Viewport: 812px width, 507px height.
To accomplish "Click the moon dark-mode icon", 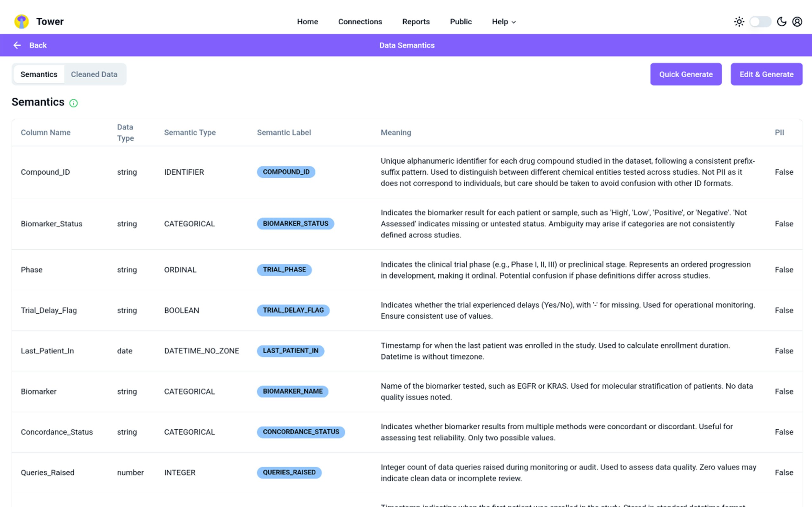I will (x=782, y=22).
